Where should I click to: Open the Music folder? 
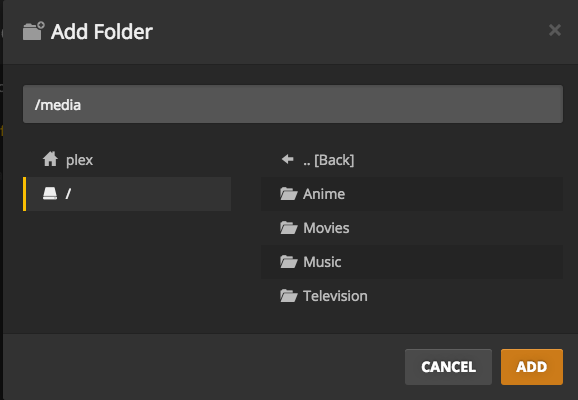[x=412, y=262]
